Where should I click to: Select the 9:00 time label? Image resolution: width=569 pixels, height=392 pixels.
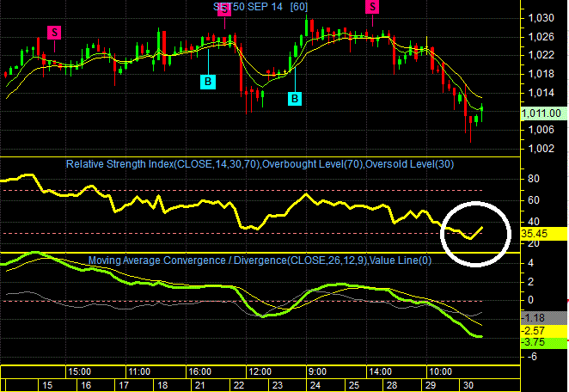pyautogui.click(x=317, y=371)
